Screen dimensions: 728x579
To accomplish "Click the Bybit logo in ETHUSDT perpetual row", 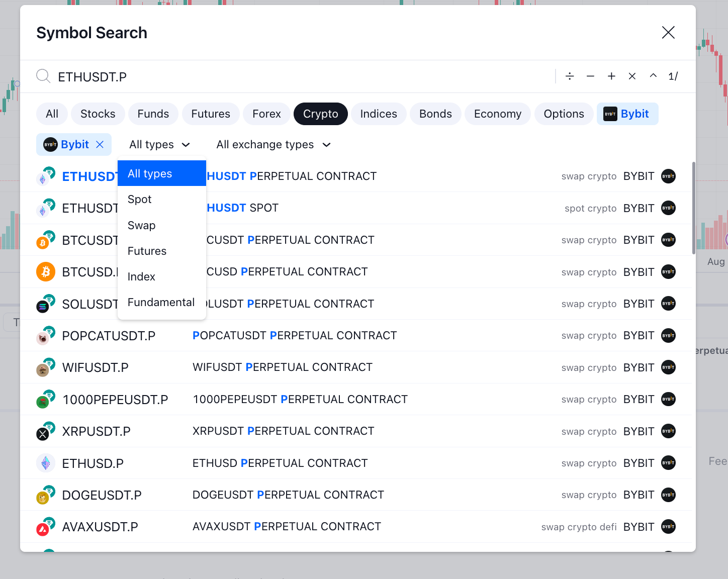I will (x=668, y=176).
